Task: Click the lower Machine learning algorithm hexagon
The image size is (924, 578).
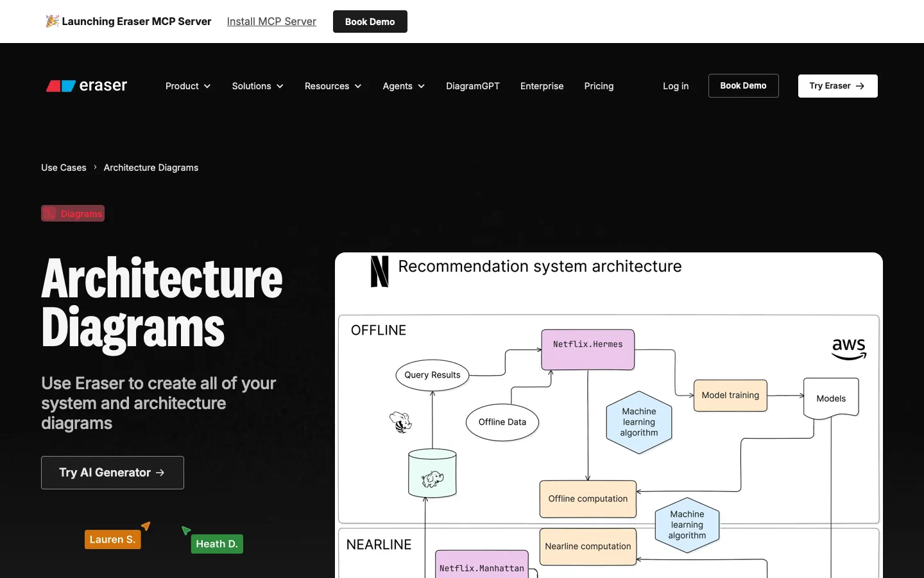Action: click(x=687, y=525)
